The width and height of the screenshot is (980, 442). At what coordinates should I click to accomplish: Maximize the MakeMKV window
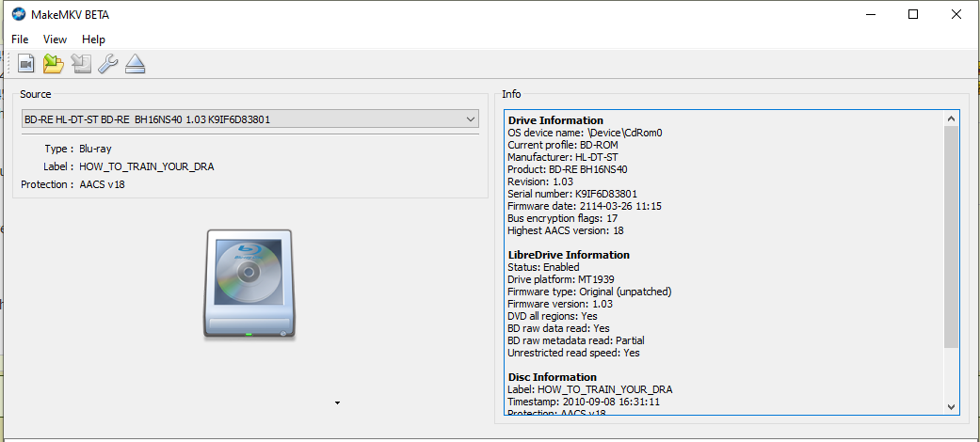click(x=913, y=14)
